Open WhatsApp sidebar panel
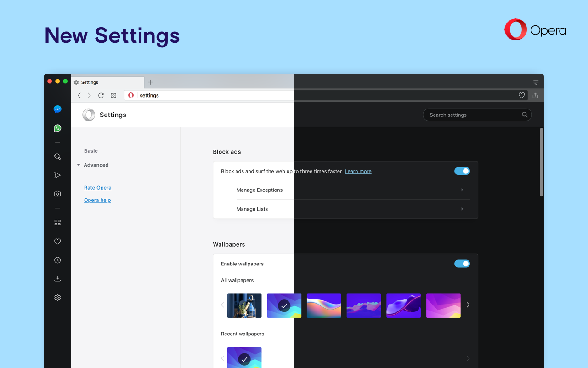Screen dimensions: 588x368 point(57,128)
